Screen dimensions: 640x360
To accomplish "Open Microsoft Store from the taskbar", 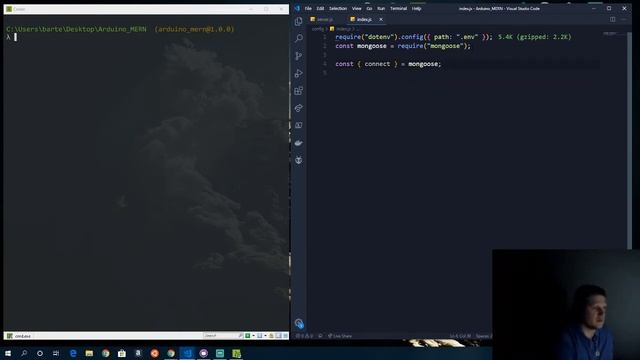I will click(122, 353).
